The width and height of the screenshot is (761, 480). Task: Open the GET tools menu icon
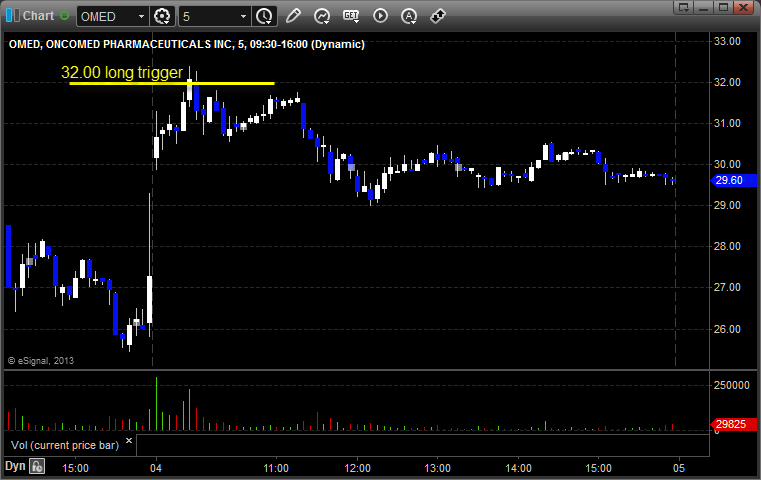point(351,16)
